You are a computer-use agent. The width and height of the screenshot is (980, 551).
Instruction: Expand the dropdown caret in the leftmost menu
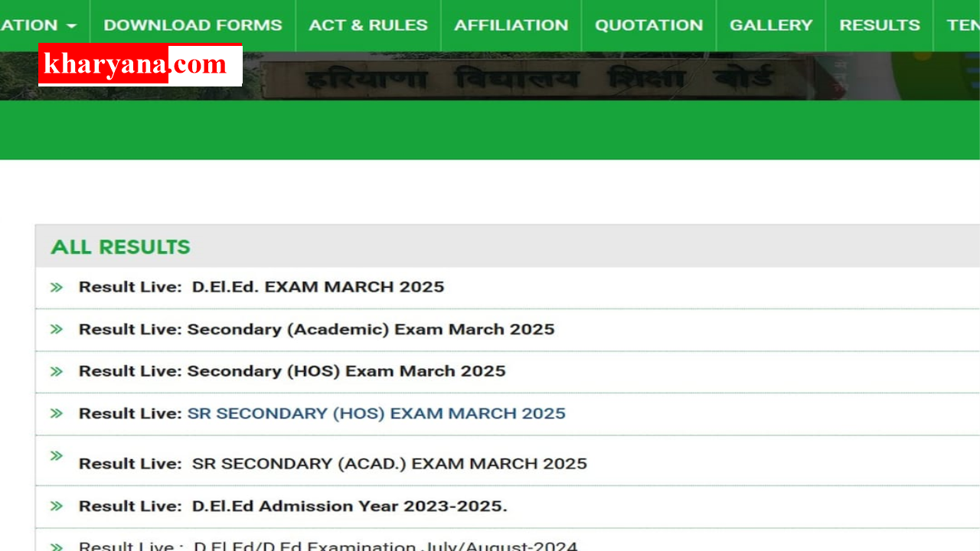click(x=72, y=26)
